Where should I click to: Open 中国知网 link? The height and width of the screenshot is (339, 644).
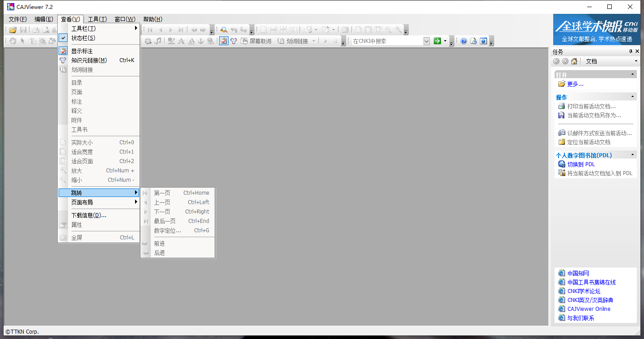tap(577, 273)
